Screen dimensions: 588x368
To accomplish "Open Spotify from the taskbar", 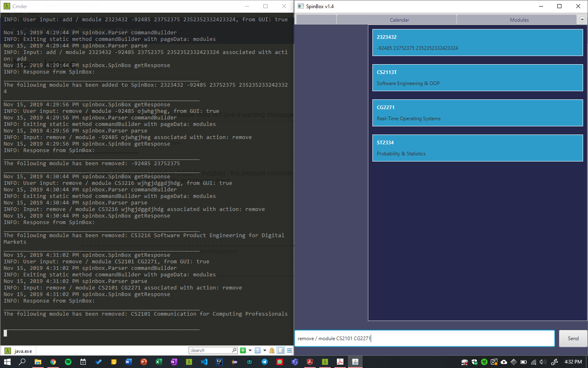I will [68, 362].
